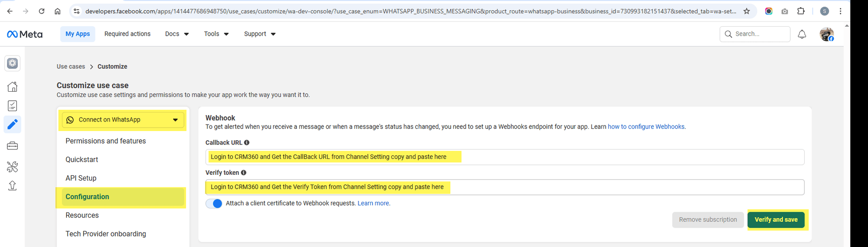Click the Verify and save button
This screenshot has width=868, height=247.
click(x=776, y=220)
